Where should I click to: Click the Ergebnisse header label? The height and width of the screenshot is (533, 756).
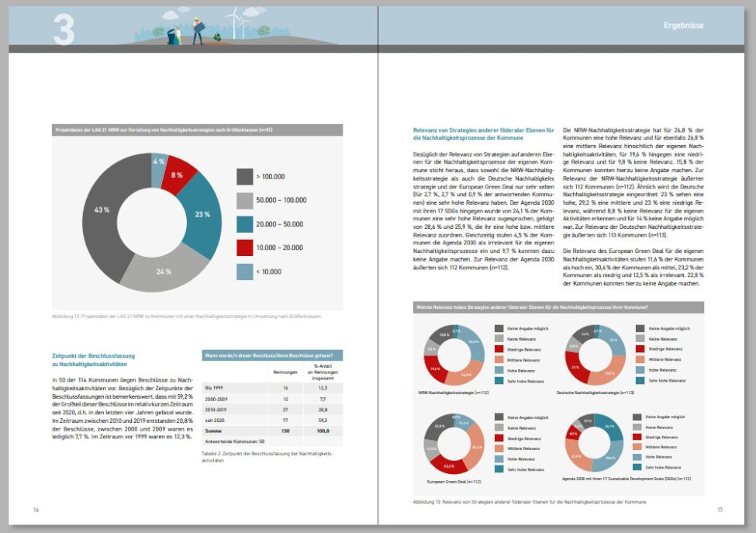tap(683, 26)
